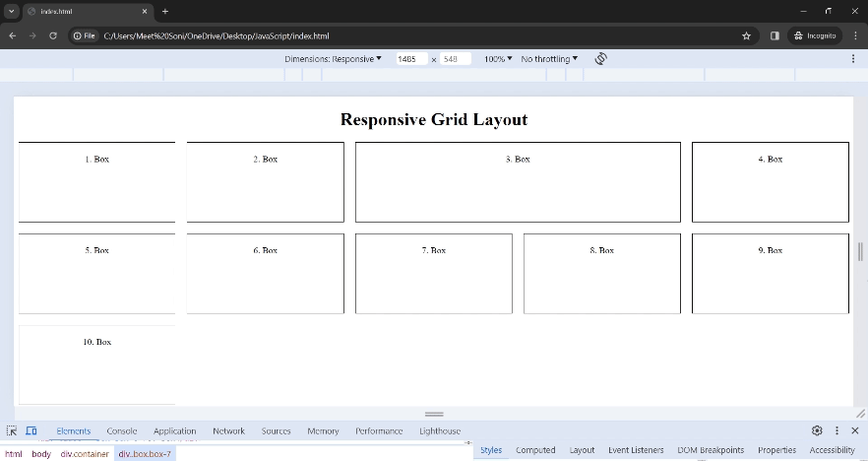The height and width of the screenshot is (461, 868).
Task: Click the 1. Box grid cell
Action: [x=96, y=182]
